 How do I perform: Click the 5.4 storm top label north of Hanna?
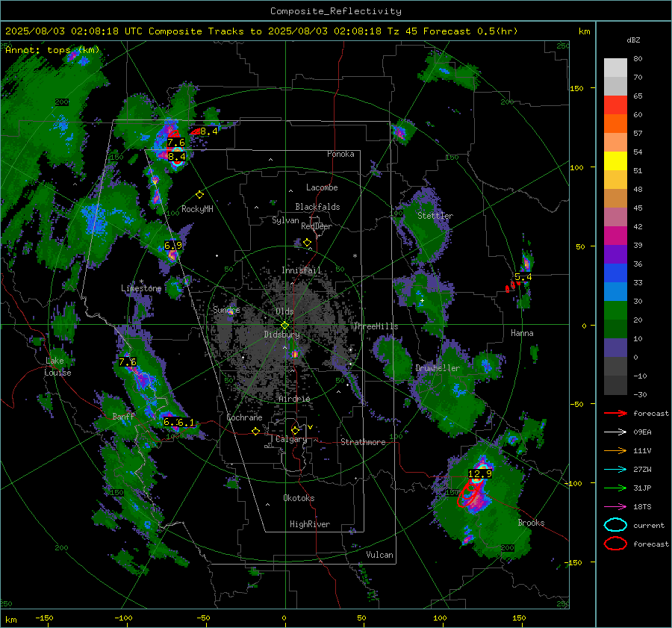[x=523, y=277]
